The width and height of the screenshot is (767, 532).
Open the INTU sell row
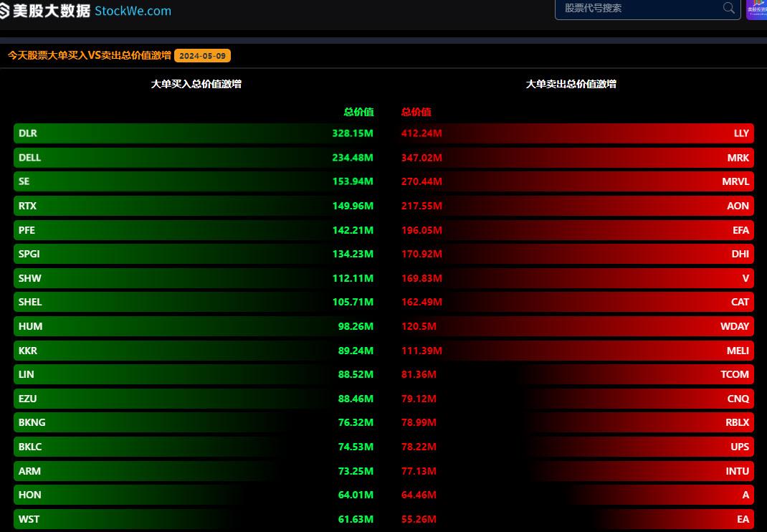[576, 471]
